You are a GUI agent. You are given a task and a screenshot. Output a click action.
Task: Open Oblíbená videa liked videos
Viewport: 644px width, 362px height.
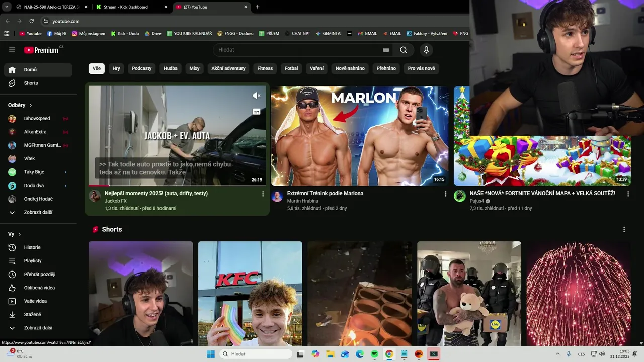point(38,288)
